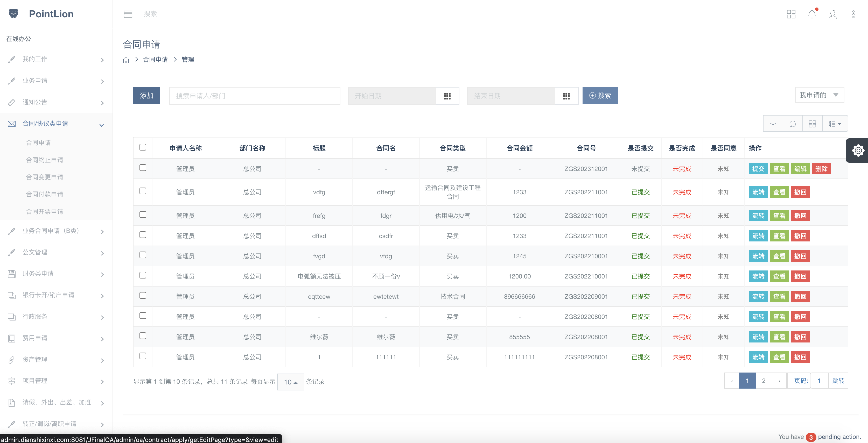Check the row titled fvgd

coord(143,255)
